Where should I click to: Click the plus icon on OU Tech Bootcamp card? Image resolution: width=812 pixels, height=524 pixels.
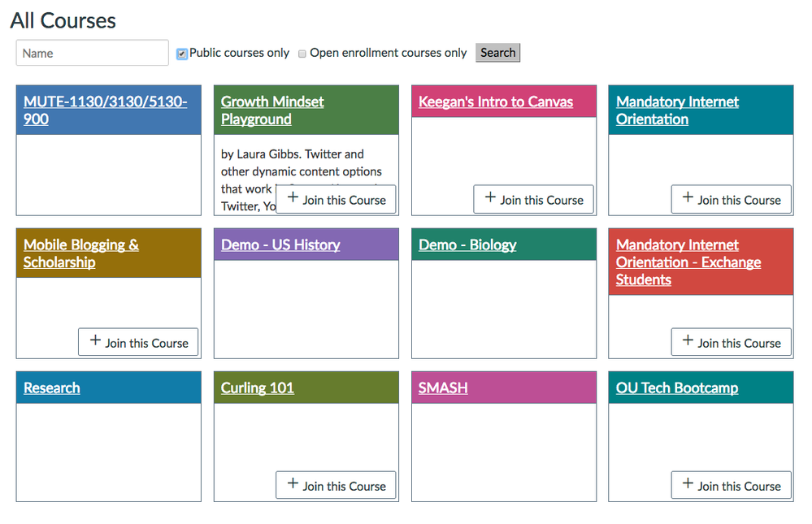(x=688, y=484)
